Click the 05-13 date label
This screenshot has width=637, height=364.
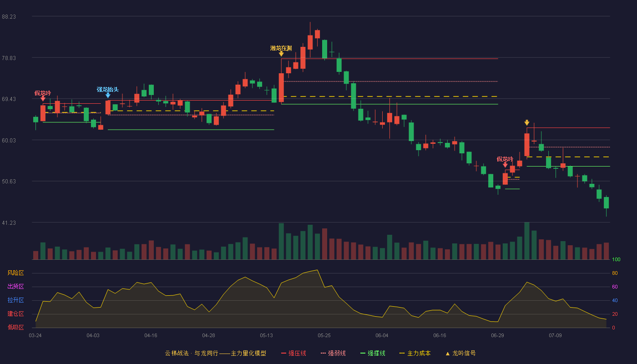tap(266, 335)
